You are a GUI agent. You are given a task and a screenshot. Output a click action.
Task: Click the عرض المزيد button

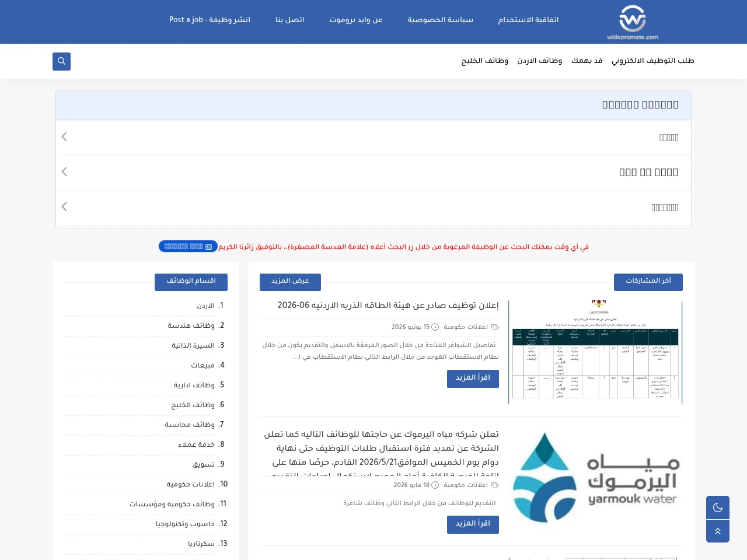click(290, 282)
